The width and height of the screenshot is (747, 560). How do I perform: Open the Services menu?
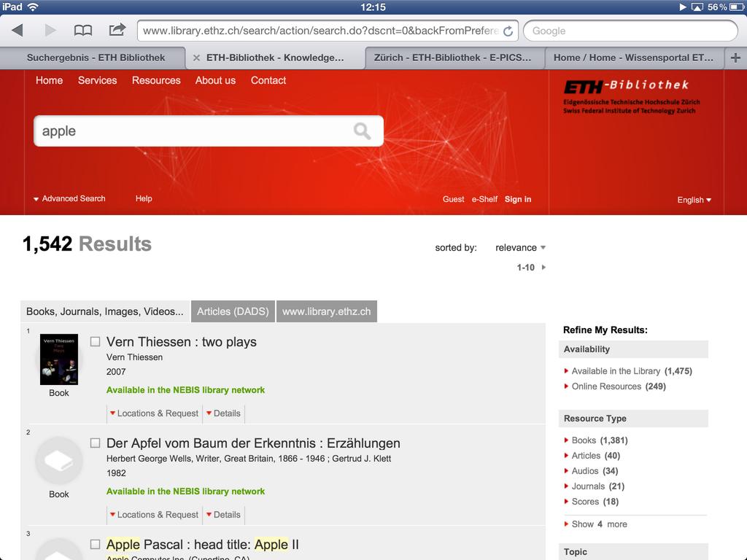click(97, 80)
